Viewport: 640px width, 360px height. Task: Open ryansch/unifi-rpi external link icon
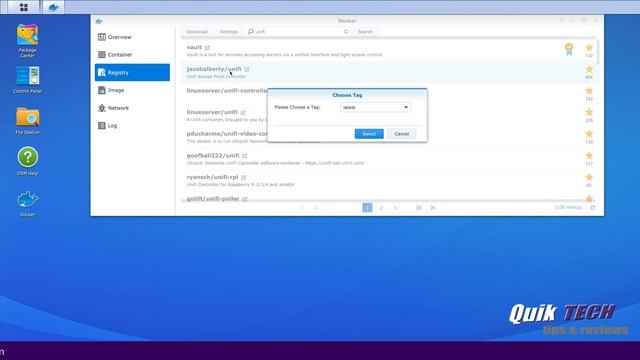[x=243, y=177]
